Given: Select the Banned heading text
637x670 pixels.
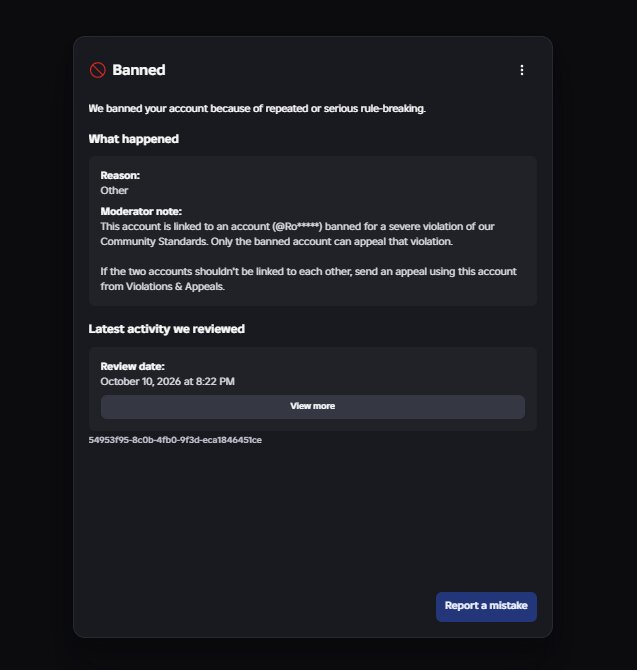Looking at the screenshot, I should (x=138, y=70).
